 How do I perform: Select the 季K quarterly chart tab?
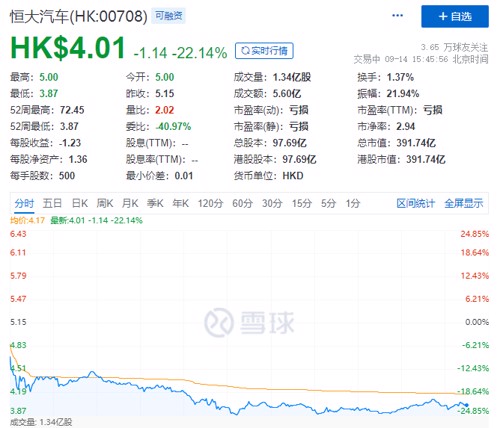tap(155, 203)
